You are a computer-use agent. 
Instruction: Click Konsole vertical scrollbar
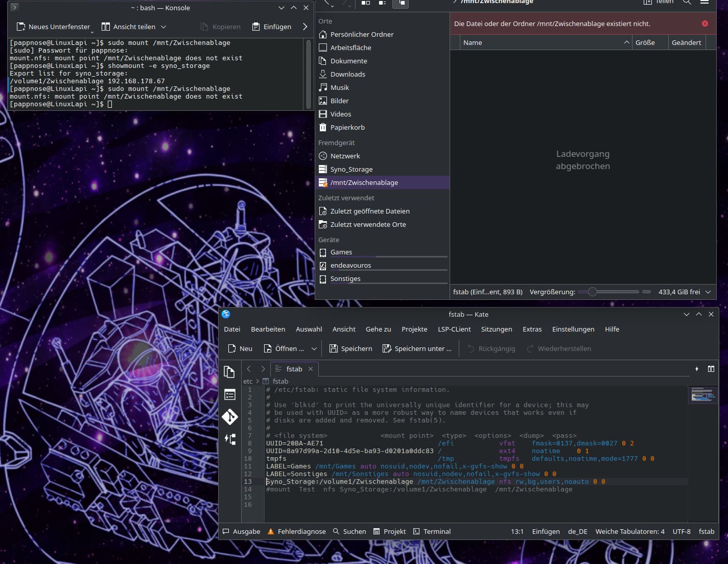click(308, 73)
